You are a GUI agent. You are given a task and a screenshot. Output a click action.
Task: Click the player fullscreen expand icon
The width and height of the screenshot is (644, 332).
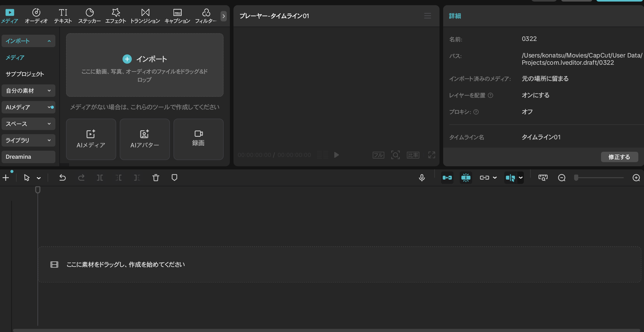click(431, 155)
